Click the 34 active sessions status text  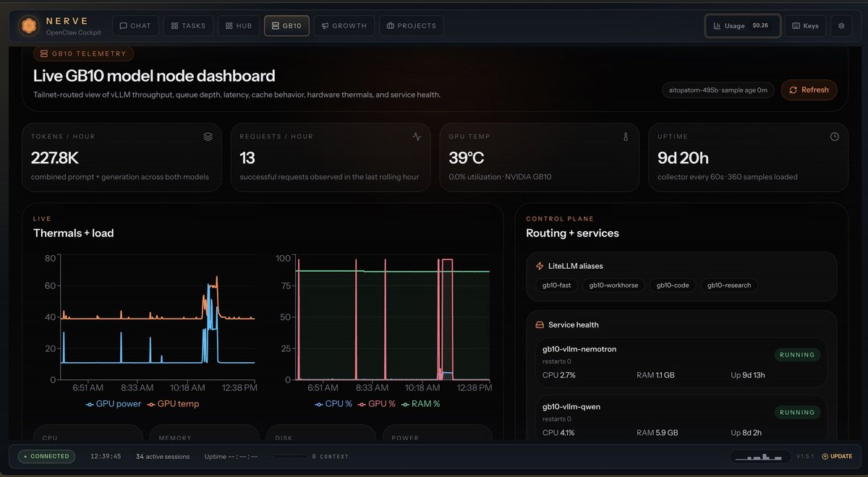click(x=163, y=456)
